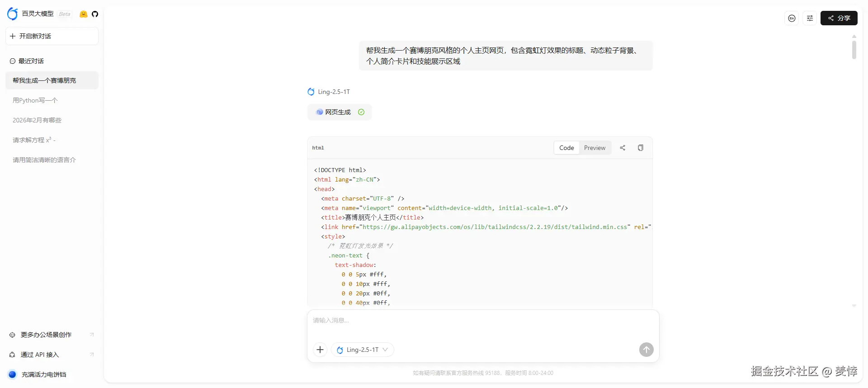Open conversation 用Python写一个
The height and width of the screenshot is (388, 868).
pyautogui.click(x=52, y=100)
